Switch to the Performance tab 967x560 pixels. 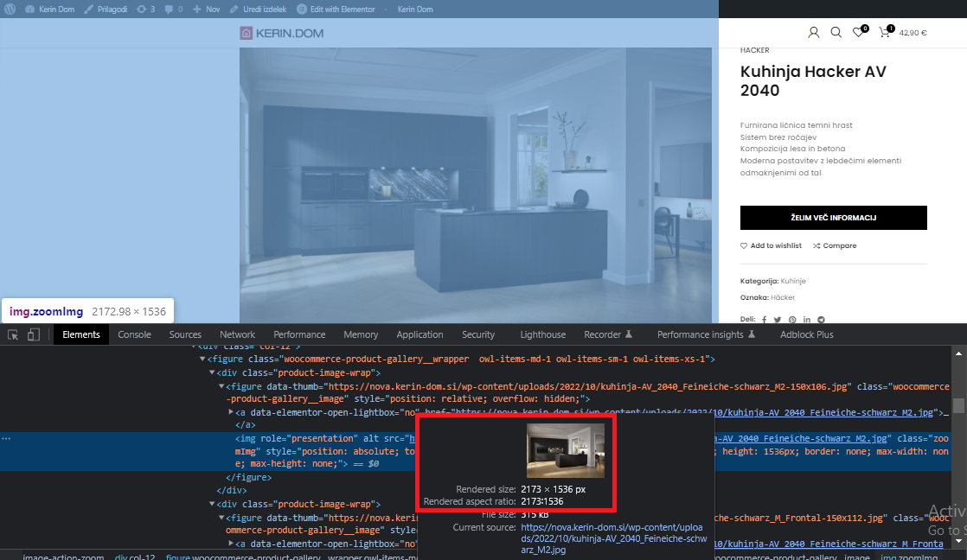[x=299, y=334]
